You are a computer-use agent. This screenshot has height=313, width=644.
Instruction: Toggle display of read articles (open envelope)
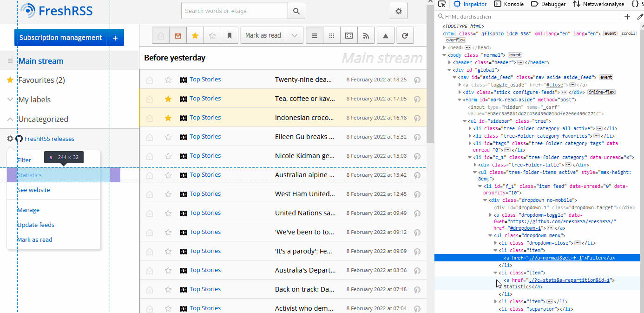point(161,35)
